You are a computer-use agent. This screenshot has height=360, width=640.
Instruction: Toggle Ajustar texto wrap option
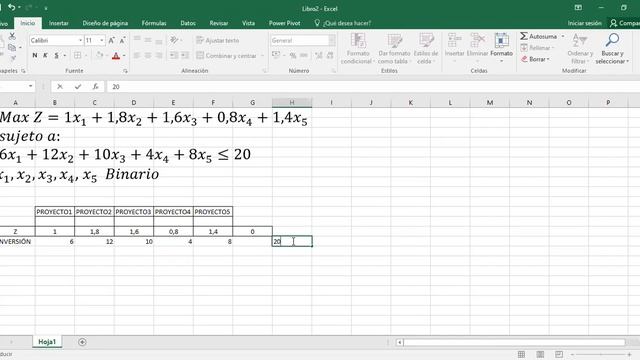point(218,40)
